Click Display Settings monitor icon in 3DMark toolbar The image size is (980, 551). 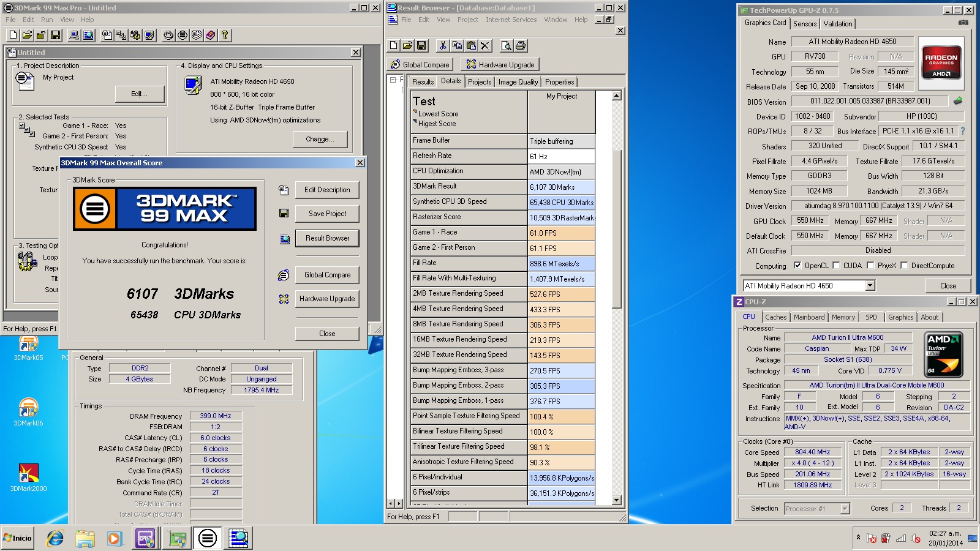(149, 36)
